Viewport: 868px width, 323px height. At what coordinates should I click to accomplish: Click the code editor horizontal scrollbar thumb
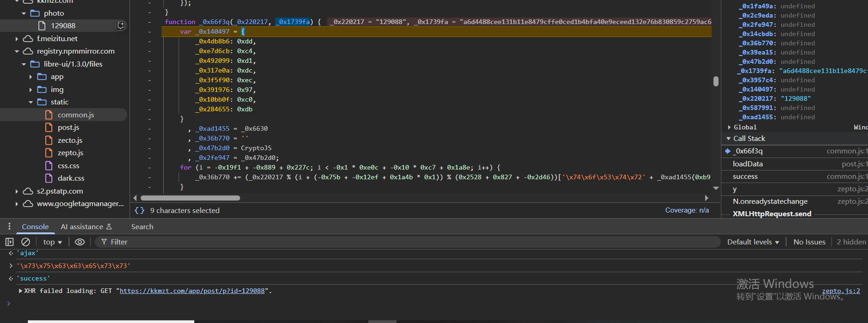coord(190,198)
